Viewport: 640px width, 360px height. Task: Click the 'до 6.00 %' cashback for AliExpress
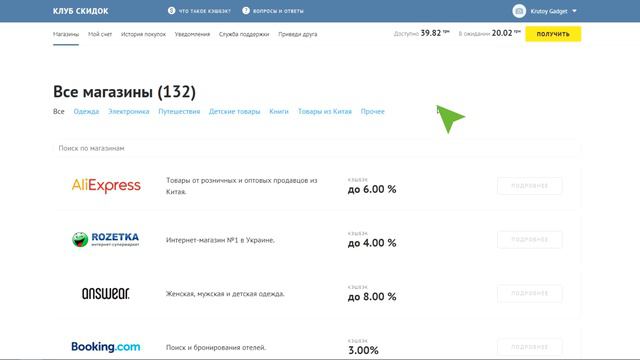point(372,189)
